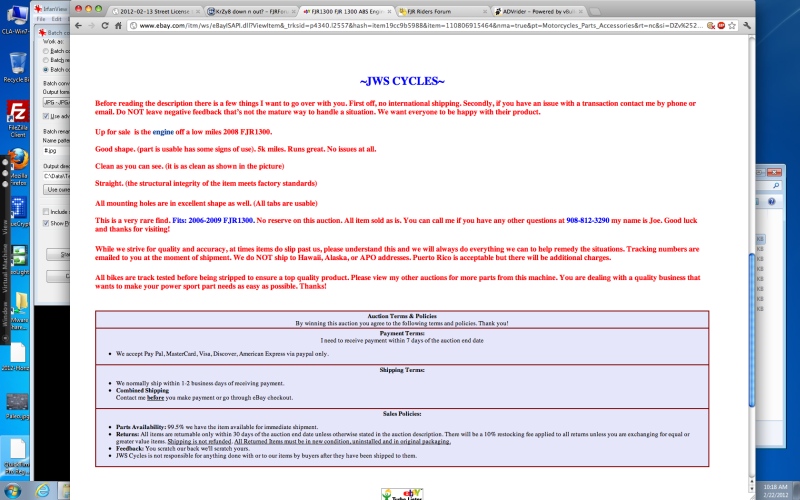
Task: Click the phone number 908-812-3290
Action: [x=588, y=220]
